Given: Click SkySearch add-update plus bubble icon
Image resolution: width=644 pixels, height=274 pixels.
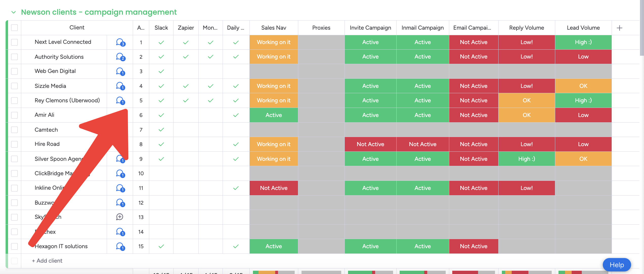Looking at the screenshot, I should [120, 217].
